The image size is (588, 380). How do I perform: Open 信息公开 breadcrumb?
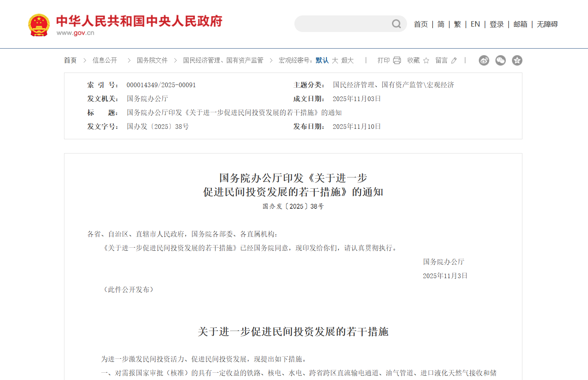coord(105,61)
